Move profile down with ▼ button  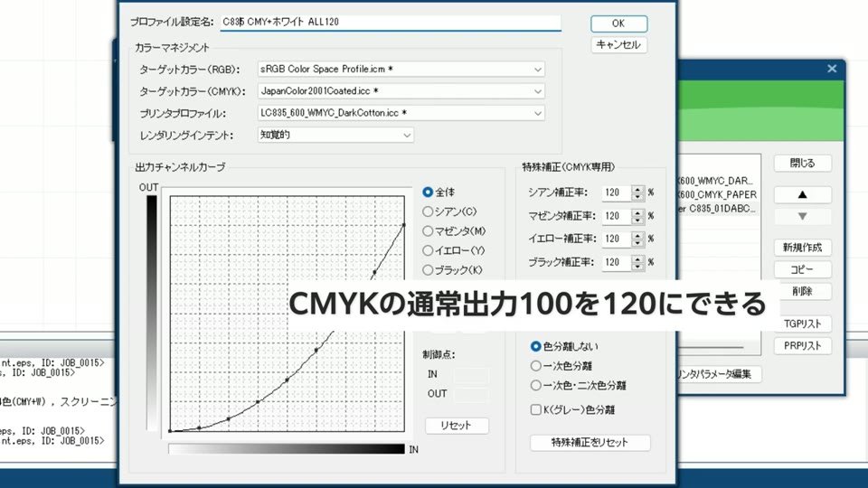pyautogui.click(x=802, y=216)
